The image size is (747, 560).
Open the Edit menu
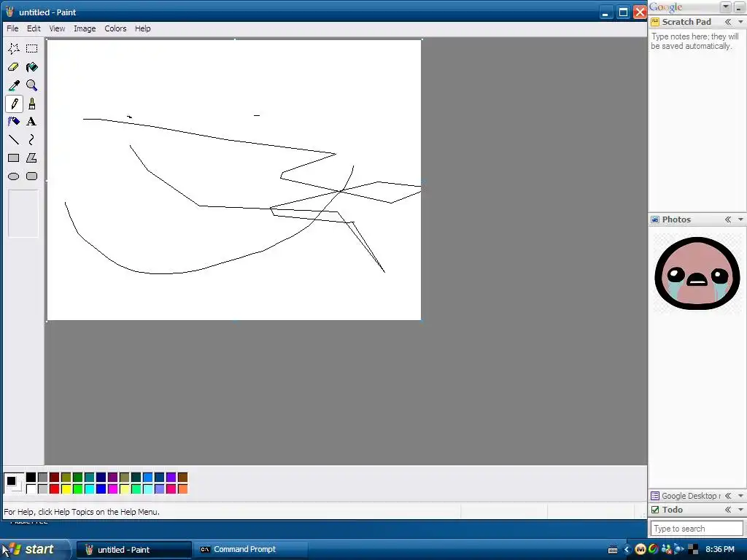pos(34,28)
